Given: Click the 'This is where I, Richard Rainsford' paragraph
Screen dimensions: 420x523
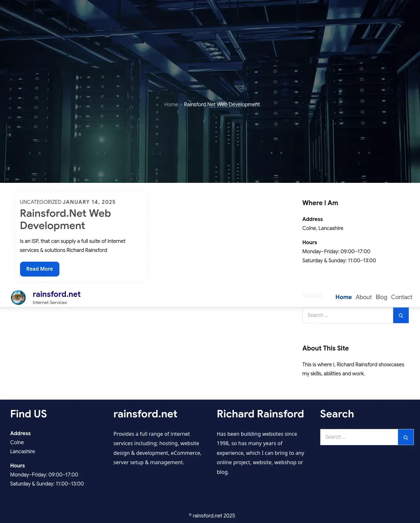Looking at the screenshot, I should (353, 369).
